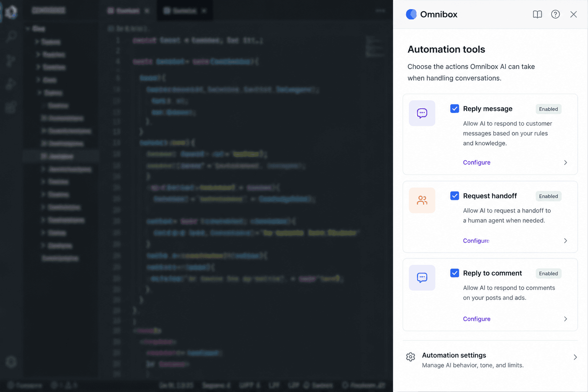The height and width of the screenshot is (392, 588).
Task: Open the manage gear icon in editor activity bar
Action: [x=11, y=362]
